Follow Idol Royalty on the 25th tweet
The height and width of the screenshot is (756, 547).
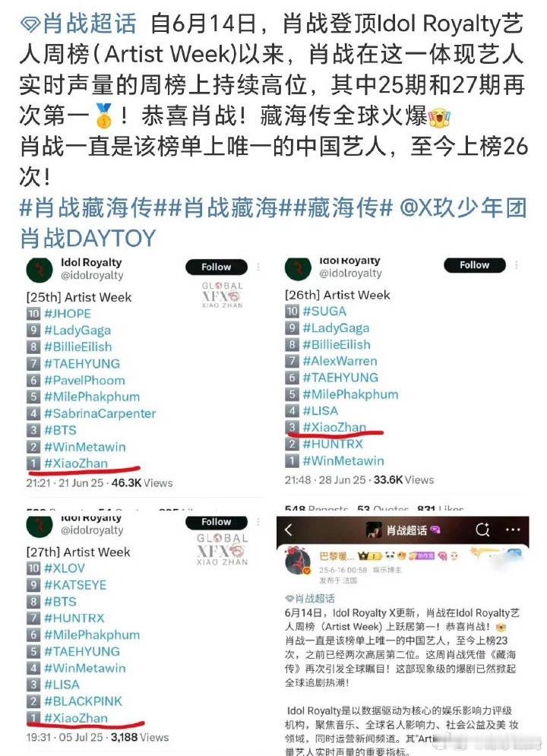click(x=217, y=267)
